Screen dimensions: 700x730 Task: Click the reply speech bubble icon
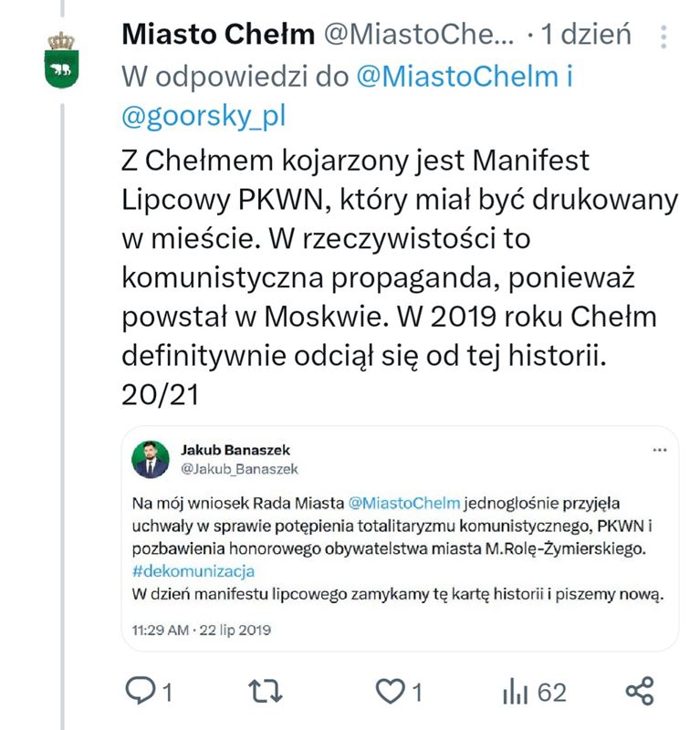point(140,693)
